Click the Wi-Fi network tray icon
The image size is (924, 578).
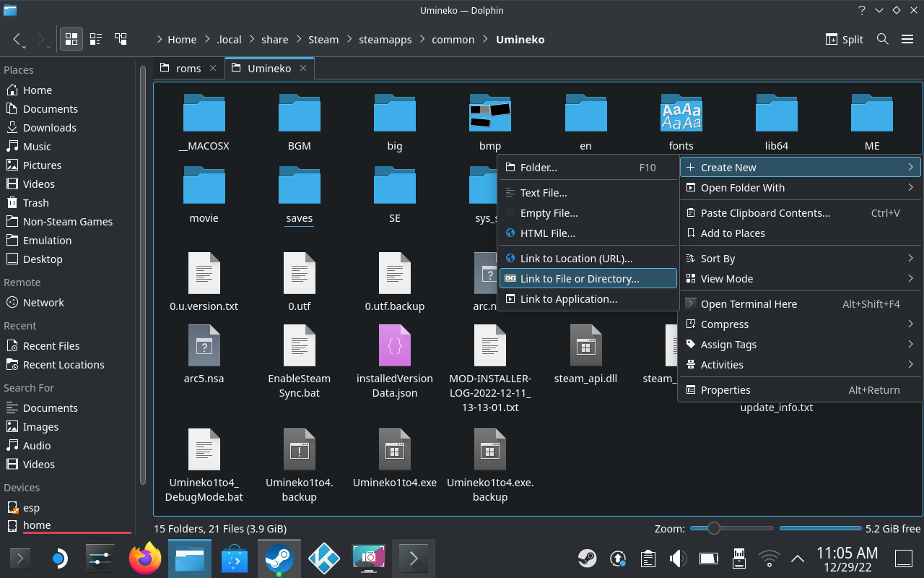(769, 558)
